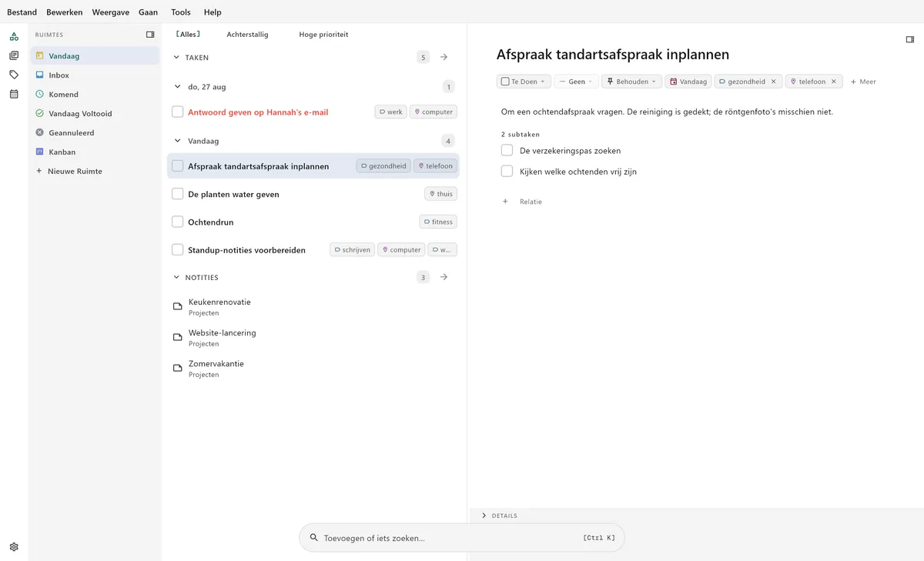Click the TAKEN count badge 5

[x=423, y=57]
